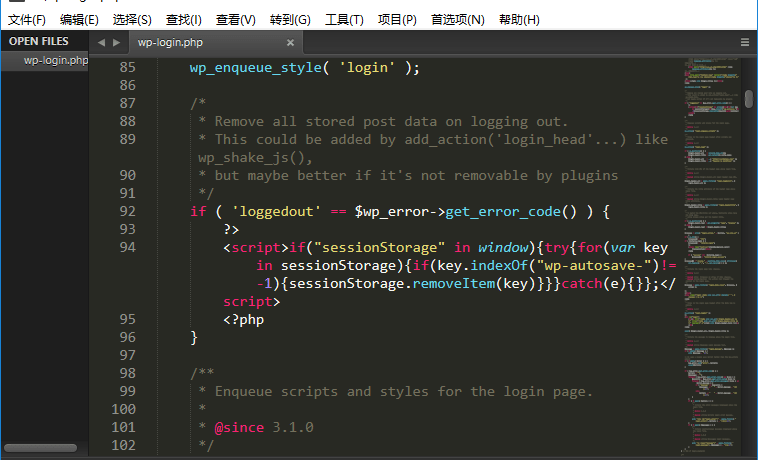The width and height of the screenshot is (758, 460).
Task: Click line number 92 in the gutter
Action: (x=128, y=211)
